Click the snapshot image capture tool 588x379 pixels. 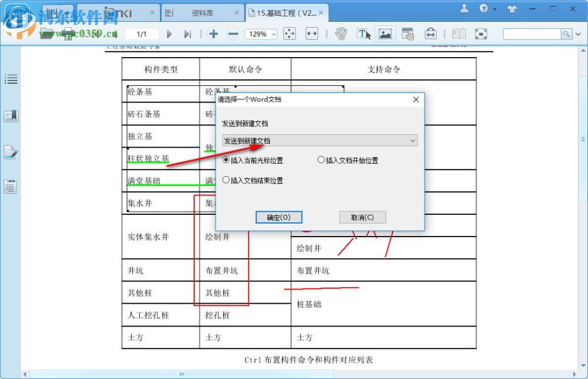(386, 34)
